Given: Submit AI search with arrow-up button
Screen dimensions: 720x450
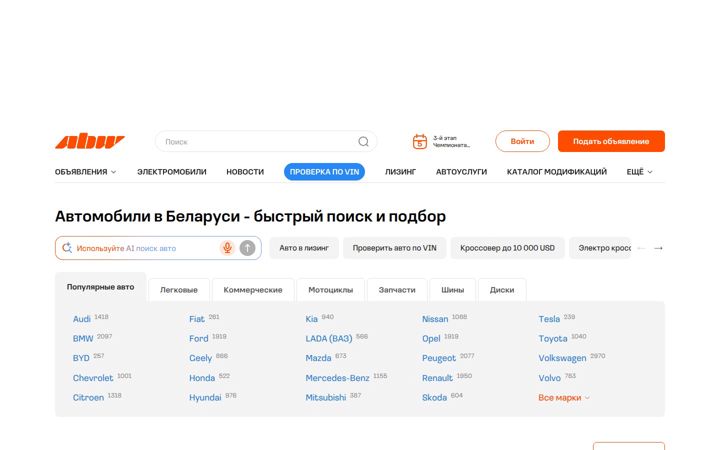Looking at the screenshot, I should click(x=248, y=248).
